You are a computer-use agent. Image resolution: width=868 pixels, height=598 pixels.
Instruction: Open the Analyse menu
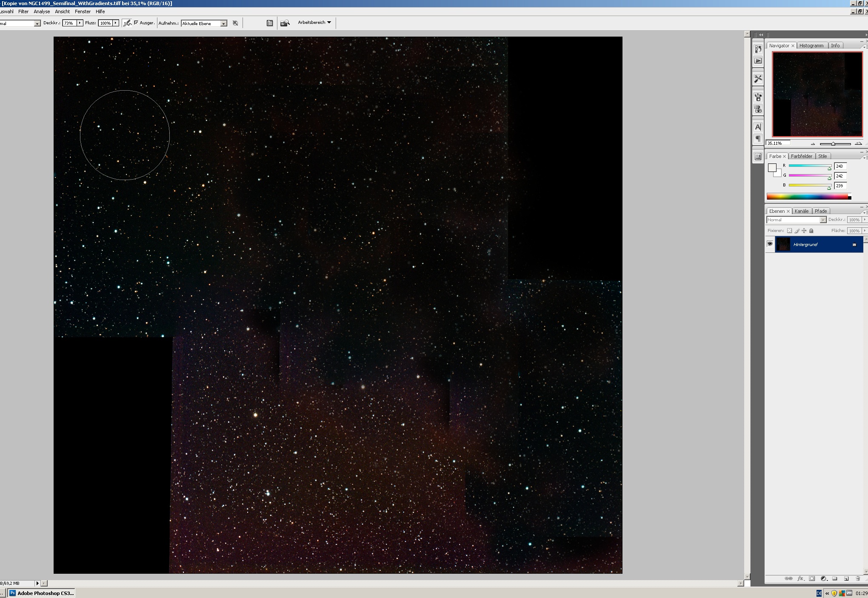pos(42,11)
